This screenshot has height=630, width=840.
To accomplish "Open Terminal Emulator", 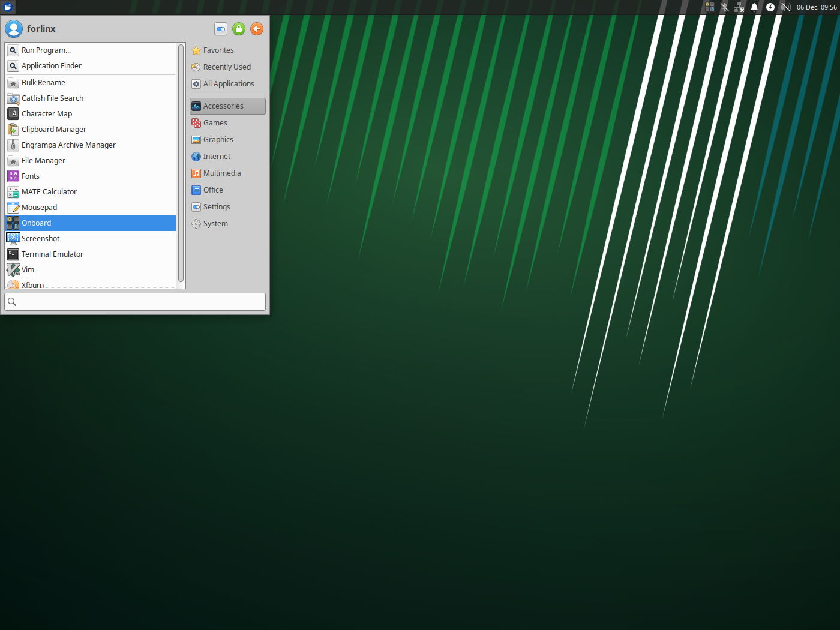I will click(x=91, y=254).
